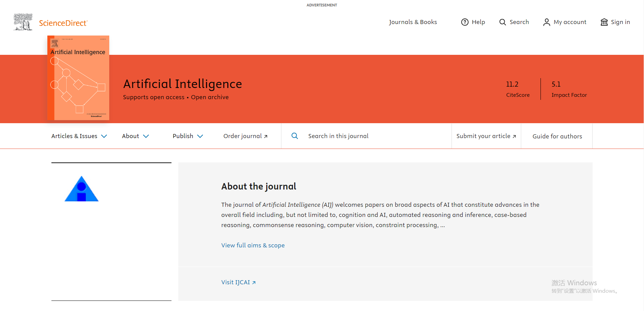
Task: Click the About the journal heading
Action: (x=259, y=186)
